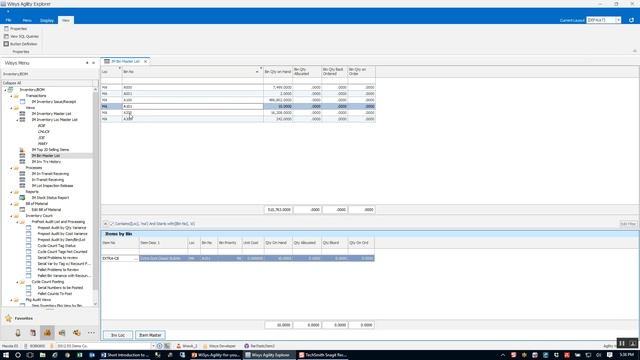The width and height of the screenshot is (640, 360).
Task: Click the IM Lot Inspection Release grid icon
Action: click(x=22, y=186)
